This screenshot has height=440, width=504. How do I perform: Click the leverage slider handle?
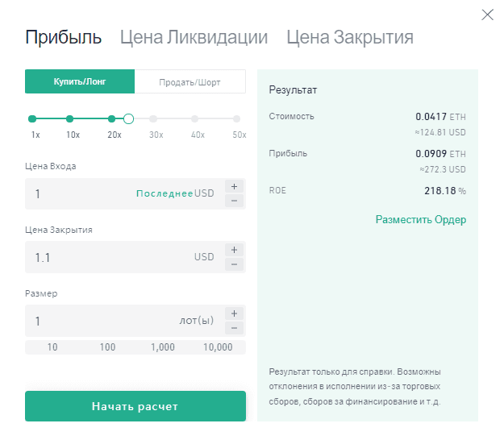(x=128, y=118)
